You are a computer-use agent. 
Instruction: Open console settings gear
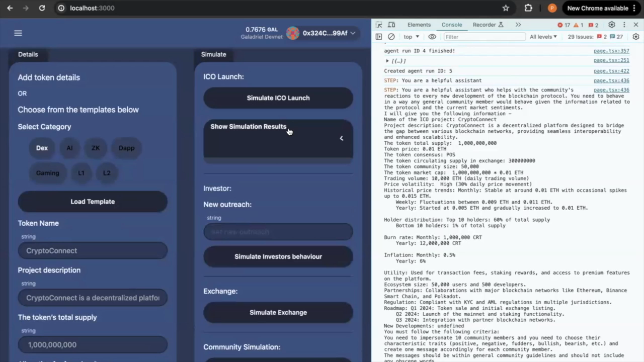tap(636, 37)
